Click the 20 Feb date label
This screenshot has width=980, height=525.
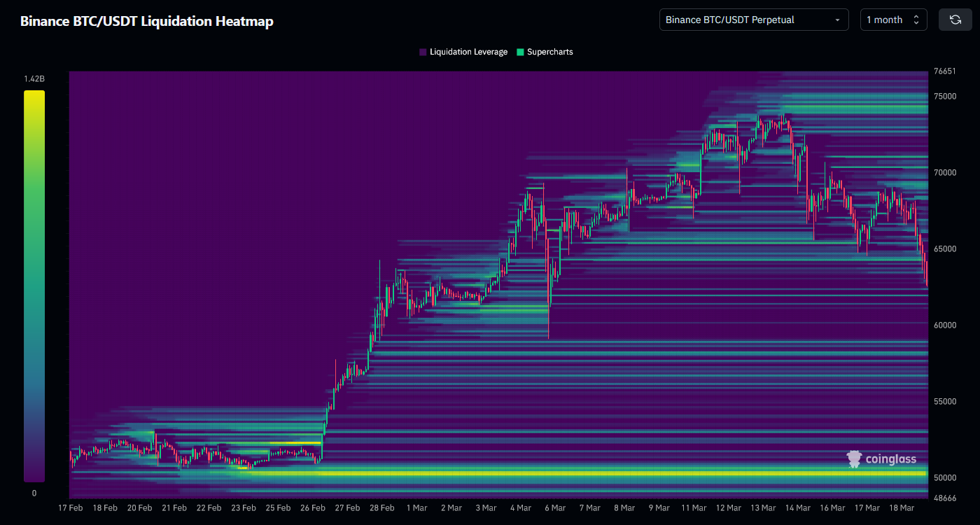[139, 508]
